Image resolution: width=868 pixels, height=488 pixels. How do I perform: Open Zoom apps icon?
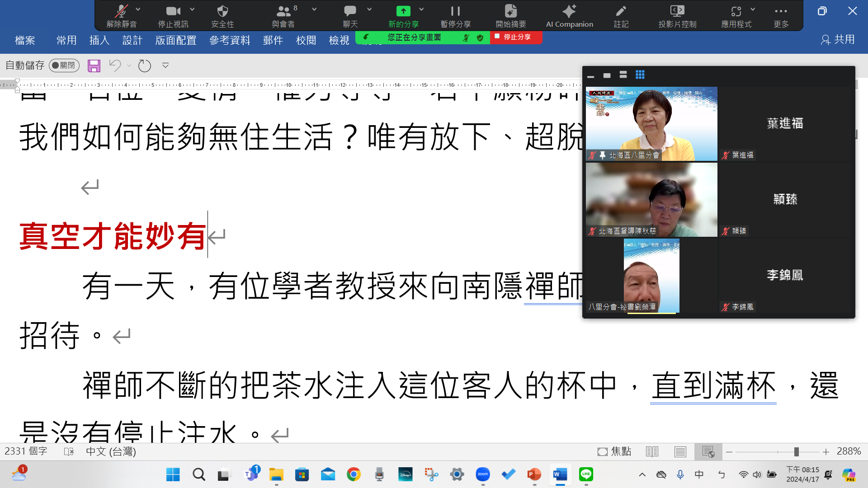pos(736,11)
